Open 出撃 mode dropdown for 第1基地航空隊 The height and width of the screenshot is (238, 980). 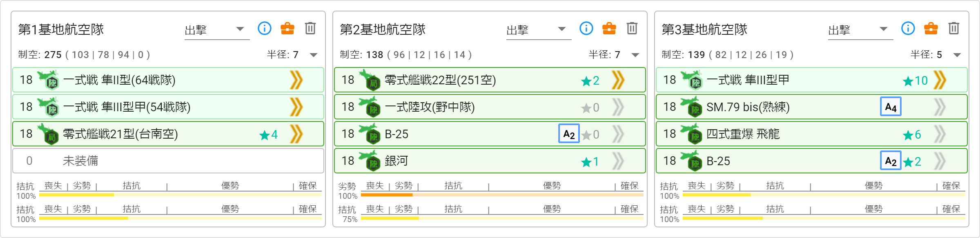(x=217, y=30)
